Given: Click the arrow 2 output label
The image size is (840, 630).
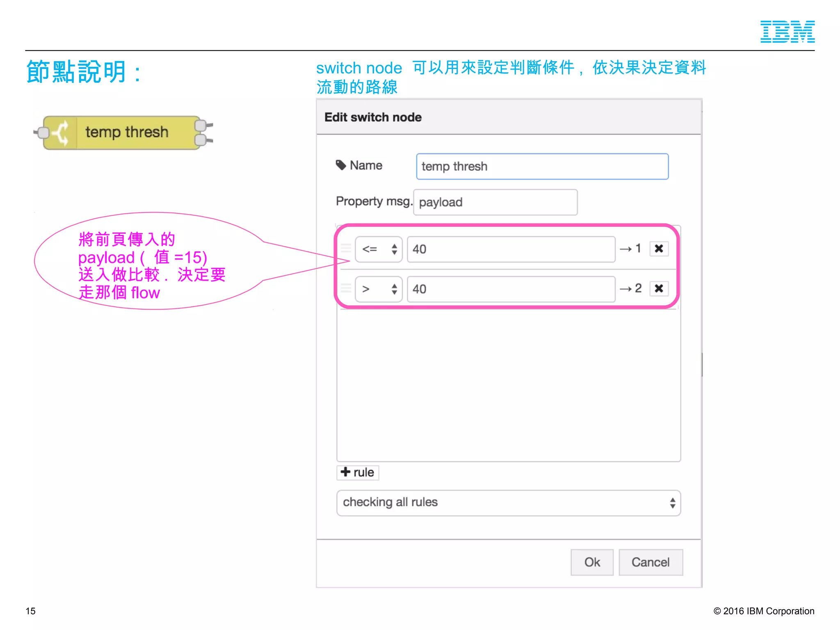Looking at the screenshot, I should [630, 288].
